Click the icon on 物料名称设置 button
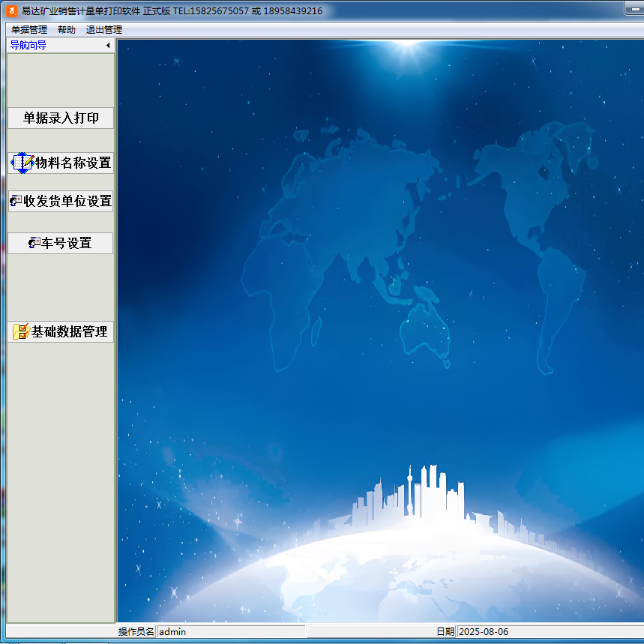The width and height of the screenshot is (644, 644). point(22,163)
